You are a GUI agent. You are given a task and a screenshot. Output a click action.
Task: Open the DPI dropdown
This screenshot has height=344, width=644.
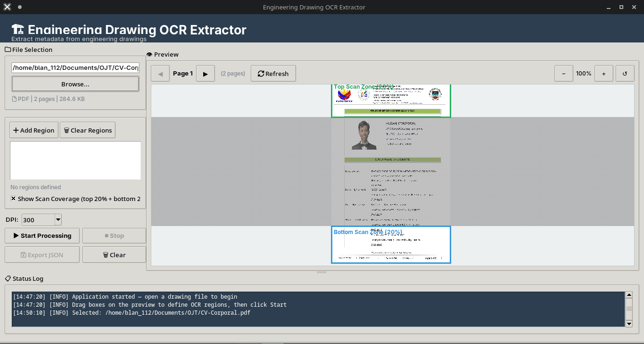pyautogui.click(x=58, y=219)
